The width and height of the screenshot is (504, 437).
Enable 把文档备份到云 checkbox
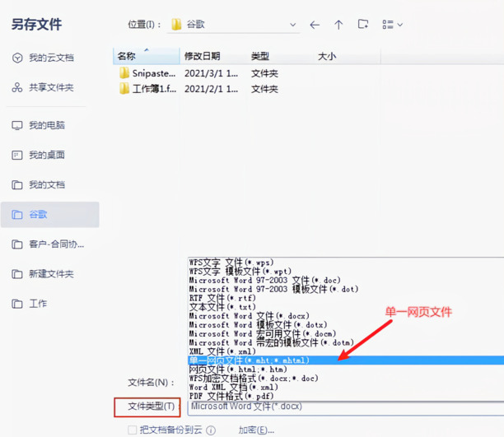[132, 430]
